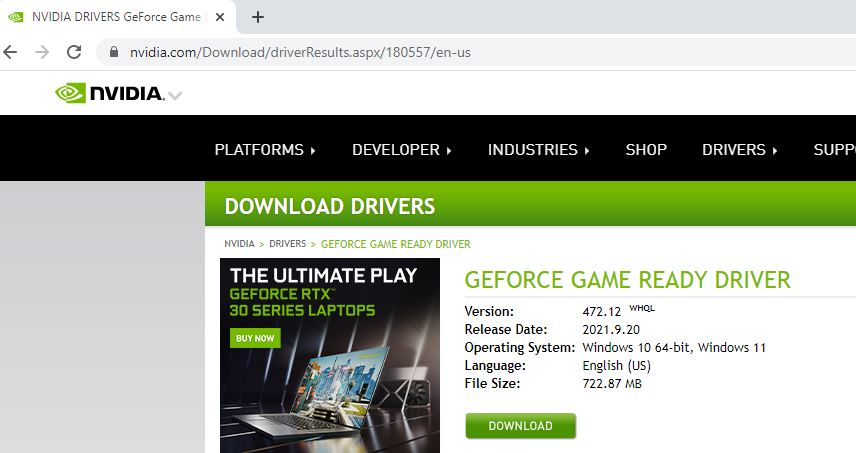The height and width of the screenshot is (453, 856).
Task: Expand the chevron beside the NVIDIA logo
Action: (175, 96)
